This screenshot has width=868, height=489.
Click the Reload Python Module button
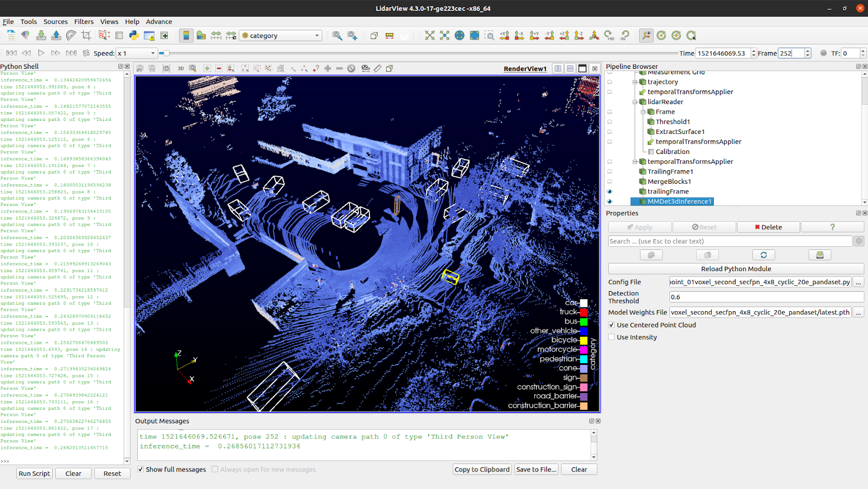[x=735, y=268]
